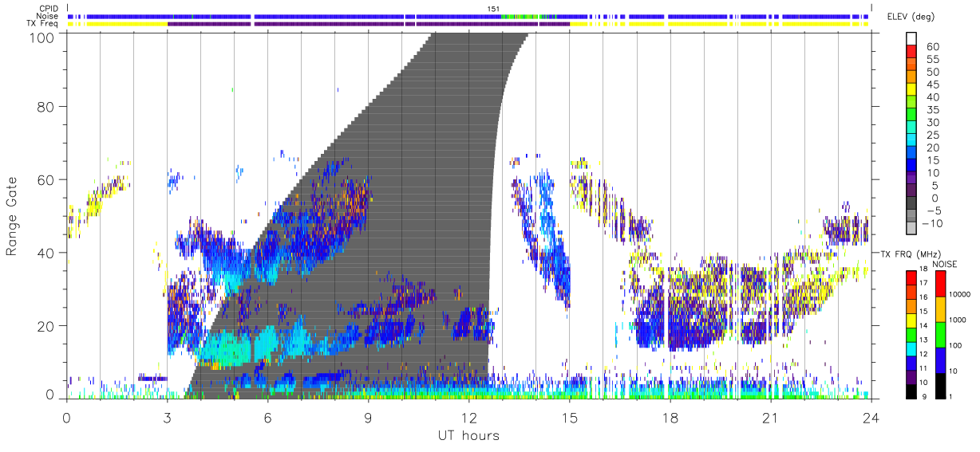
Task: Click the '45' label on the ELEV colorbar
Action: pyautogui.click(x=933, y=85)
